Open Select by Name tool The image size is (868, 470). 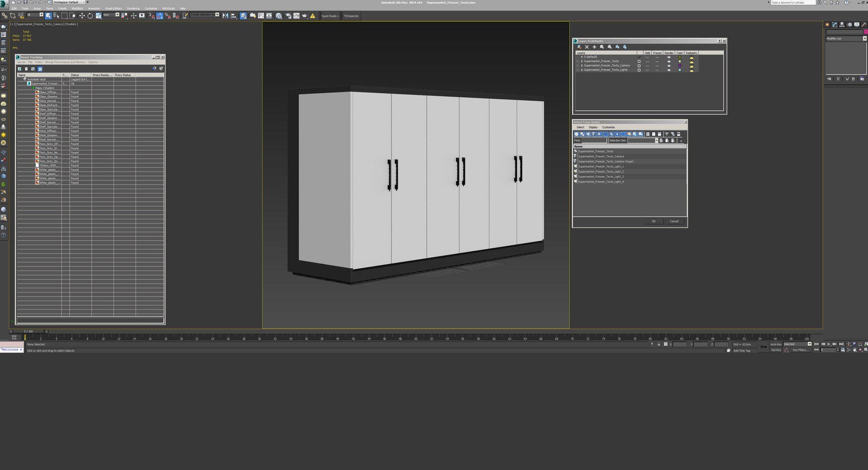(x=57, y=16)
